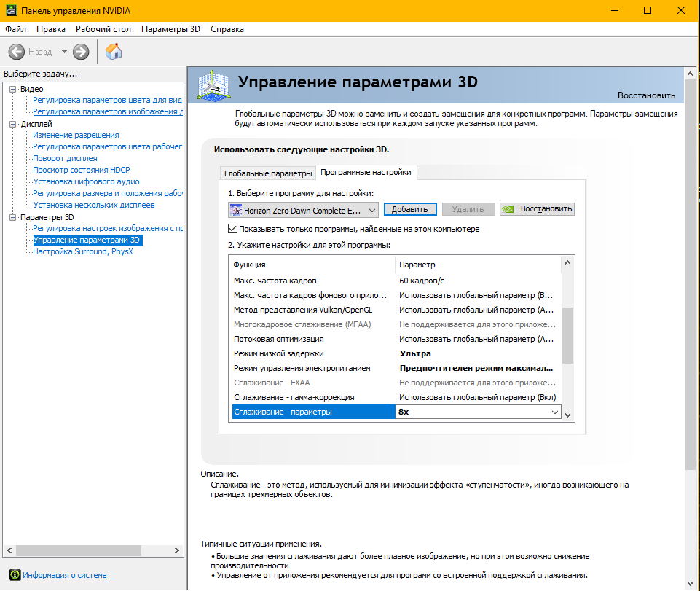Open the Файл menu

(15, 29)
